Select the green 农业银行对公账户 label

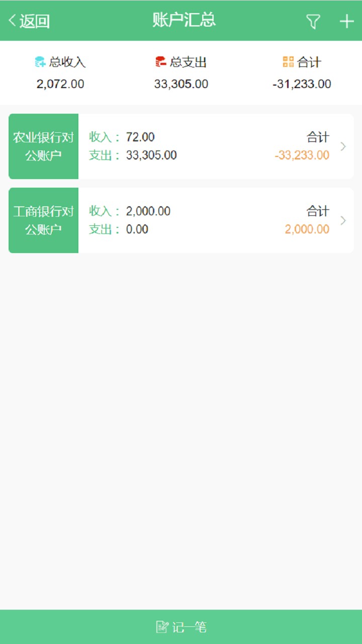coord(44,146)
